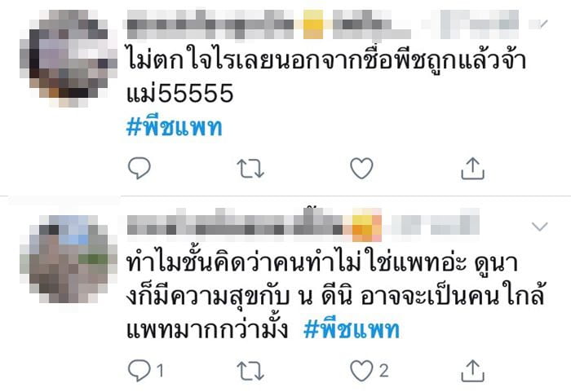The height and width of the screenshot is (392, 571).
Task: Open hashtag #พีชแพท after แพทมากกว่ามั้ง
Action: pyautogui.click(x=352, y=330)
